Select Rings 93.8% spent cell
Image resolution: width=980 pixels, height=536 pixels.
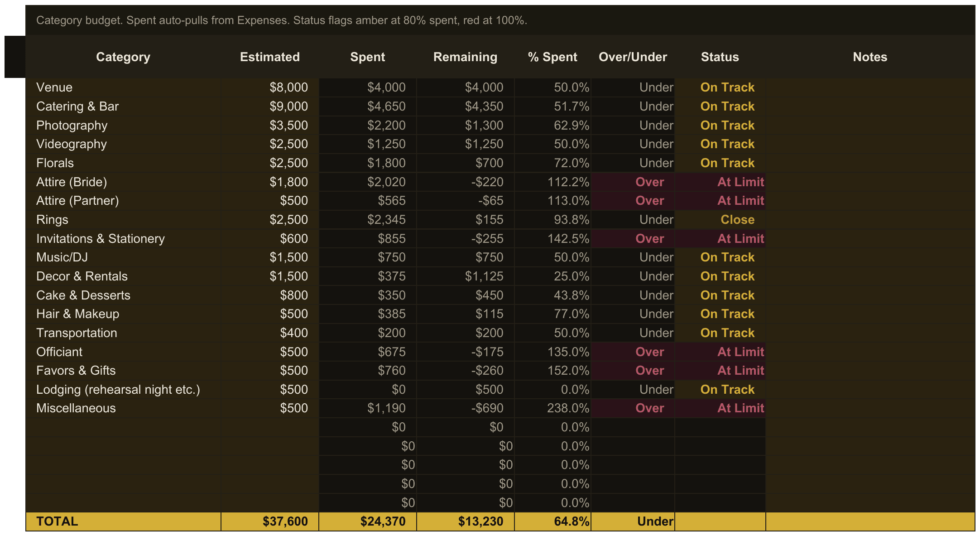pos(552,220)
